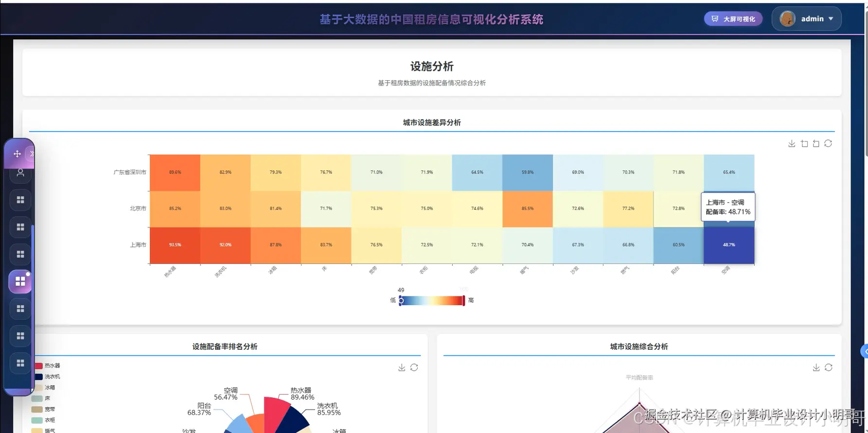Click the admin avatar picture
The height and width of the screenshot is (433, 868).
(787, 19)
